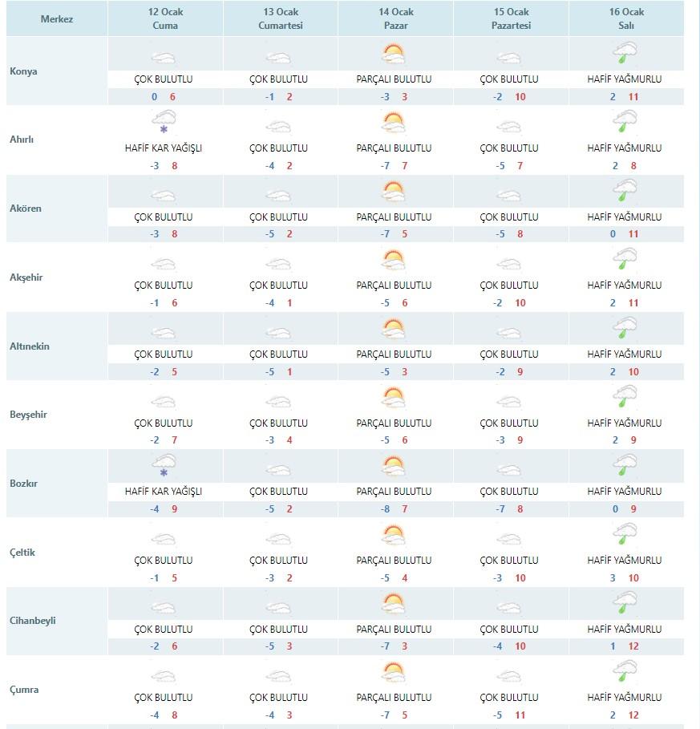Image resolution: width=700 pixels, height=729 pixels.
Task: Open the Beyşehir district row label
Action: 28,415
